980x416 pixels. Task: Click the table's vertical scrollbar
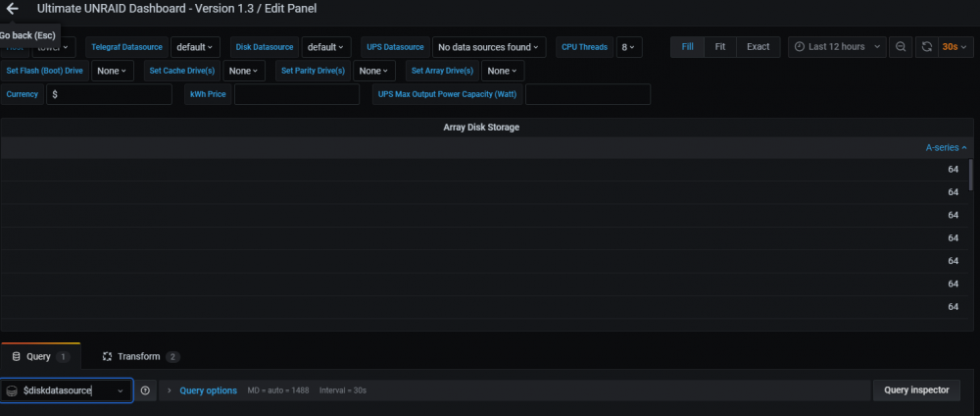(970, 174)
